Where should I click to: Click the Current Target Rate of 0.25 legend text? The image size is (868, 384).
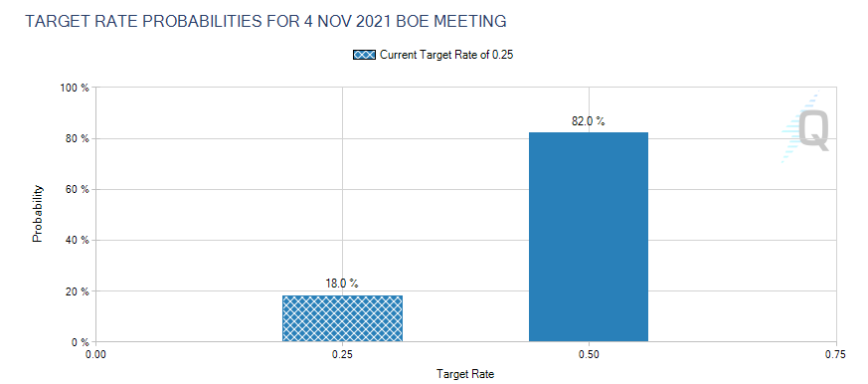(x=447, y=55)
